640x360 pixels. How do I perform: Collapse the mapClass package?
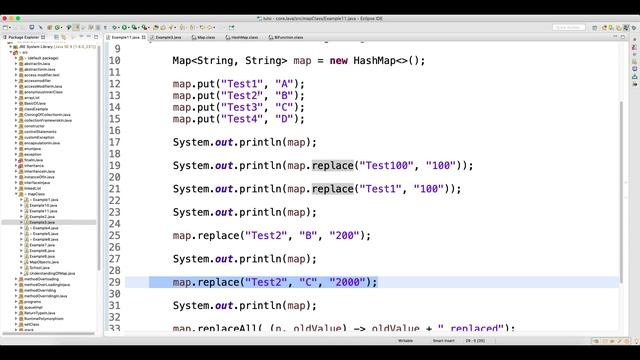pos(16,194)
